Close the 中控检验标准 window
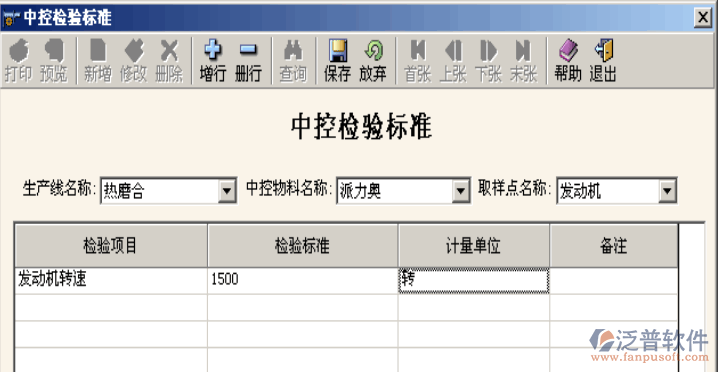 [702, 17]
